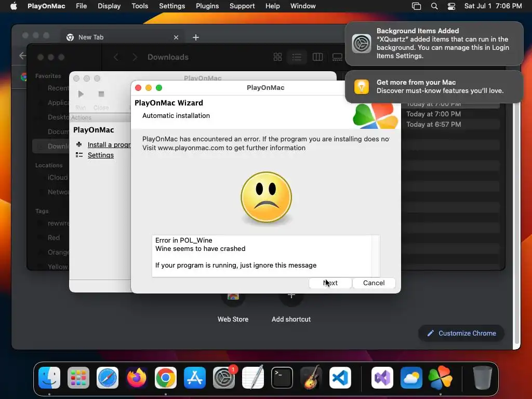Open Terminal from the Dock
This screenshot has height=399, width=532.
(282, 378)
